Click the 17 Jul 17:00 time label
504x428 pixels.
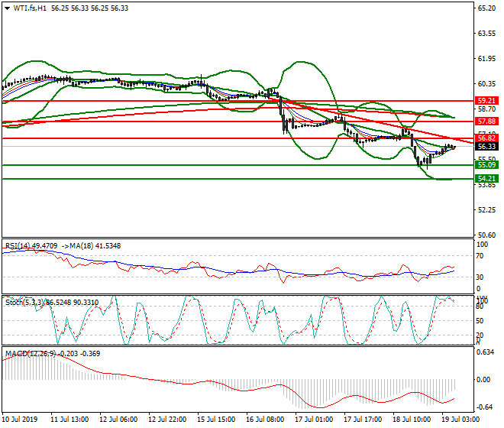363,420
